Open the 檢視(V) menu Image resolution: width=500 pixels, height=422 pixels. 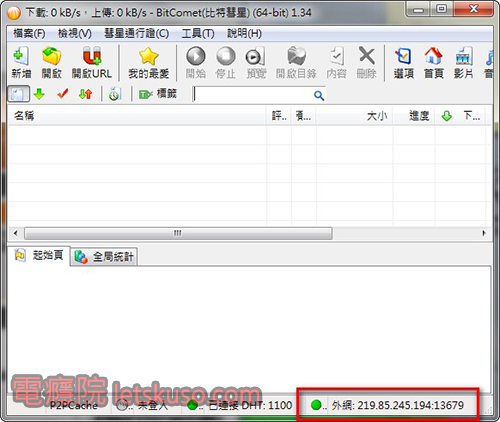75,33
